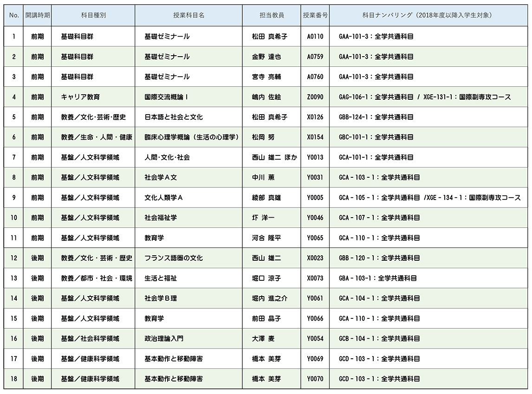The image size is (532, 394).
Task: Select the 社会学B理 course name
Action: coord(161,298)
